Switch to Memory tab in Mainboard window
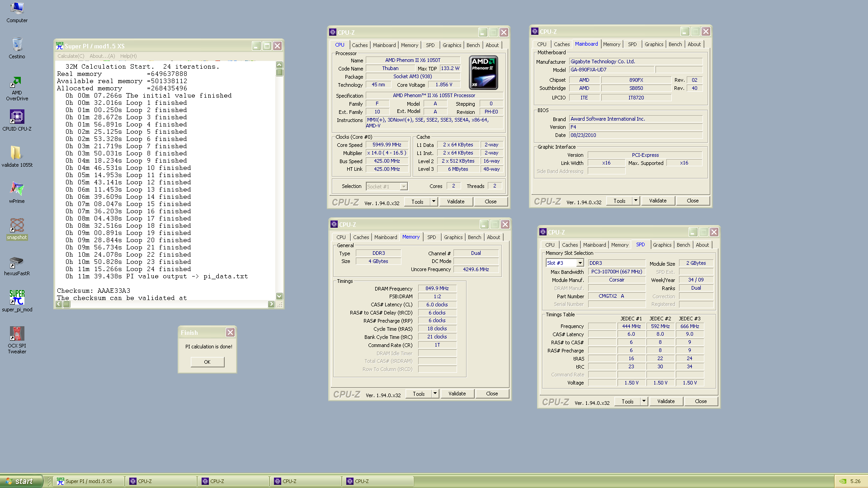 (x=612, y=44)
